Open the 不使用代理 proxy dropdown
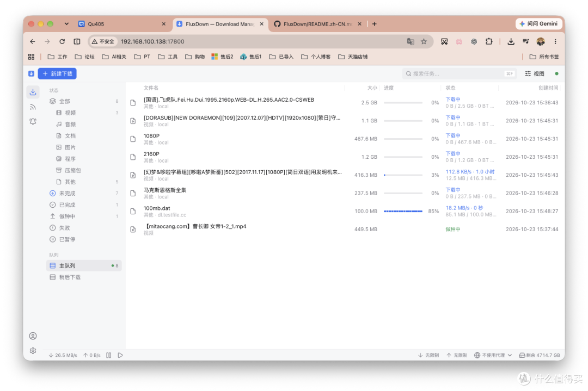Image resolution: width=588 pixels, height=391 pixels. click(493, 355)
